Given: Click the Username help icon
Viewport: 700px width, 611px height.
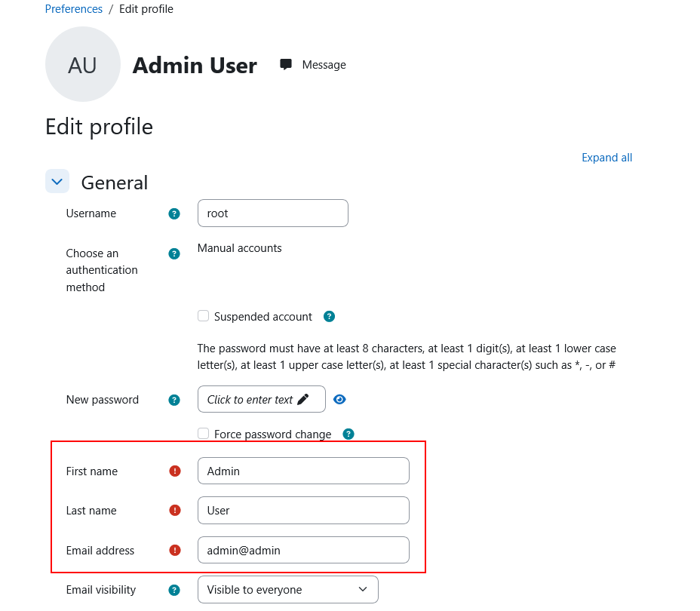Looking at the screenshot, I should (x=174, y=213).
